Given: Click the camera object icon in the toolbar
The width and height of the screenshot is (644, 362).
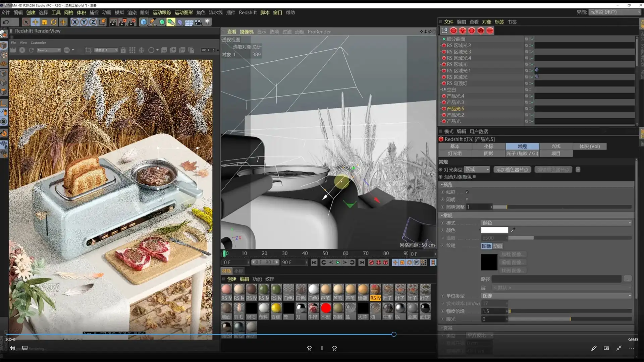Looking at the screenshot, I should click(199, 22).
